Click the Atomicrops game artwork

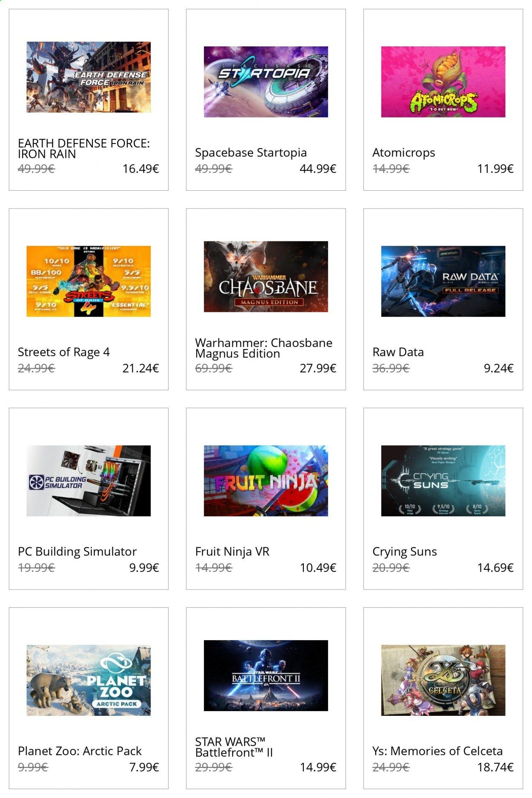[443, 82]
